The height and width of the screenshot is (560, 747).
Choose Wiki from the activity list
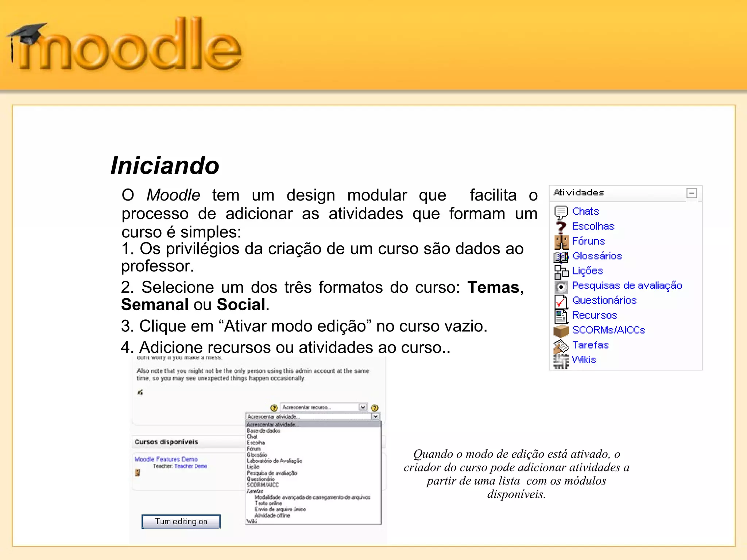point(252,521)
